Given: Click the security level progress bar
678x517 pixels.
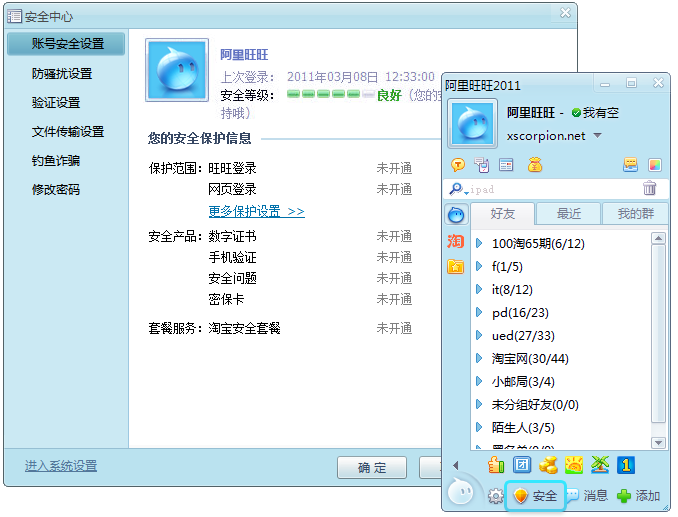Looking at the screenshot, I should pos(331,94).
